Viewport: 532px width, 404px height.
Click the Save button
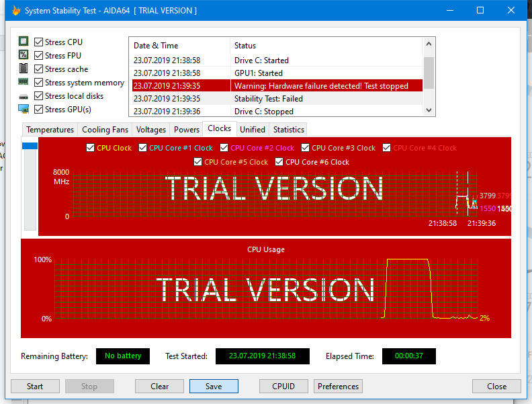point(214,387)
